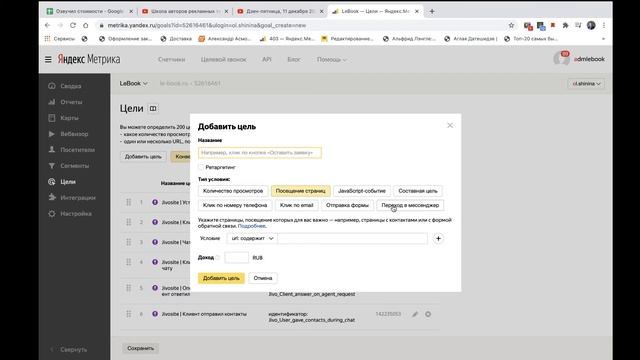Open the url: содержит condition dropdown
640x360 pixels.
coord(252,238)
